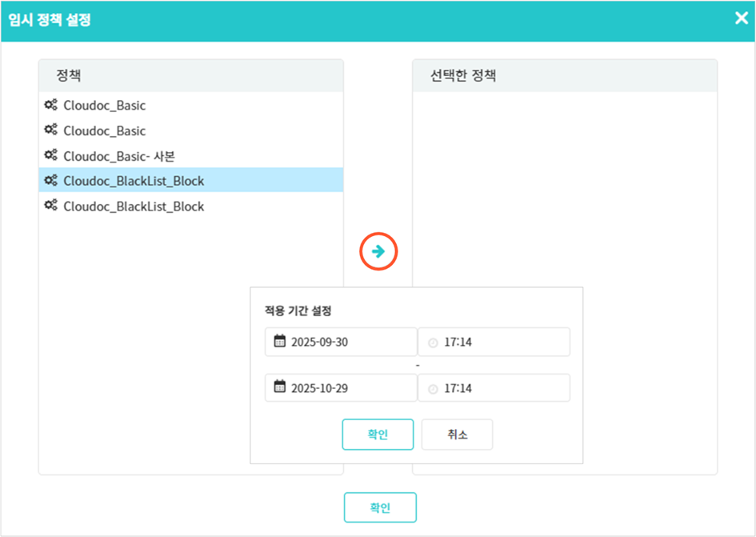Click the gear icon on the highlighted Cloudoc_BlackList_Block row
Viewport: 756px width, 537px height.
coord(50,181)
